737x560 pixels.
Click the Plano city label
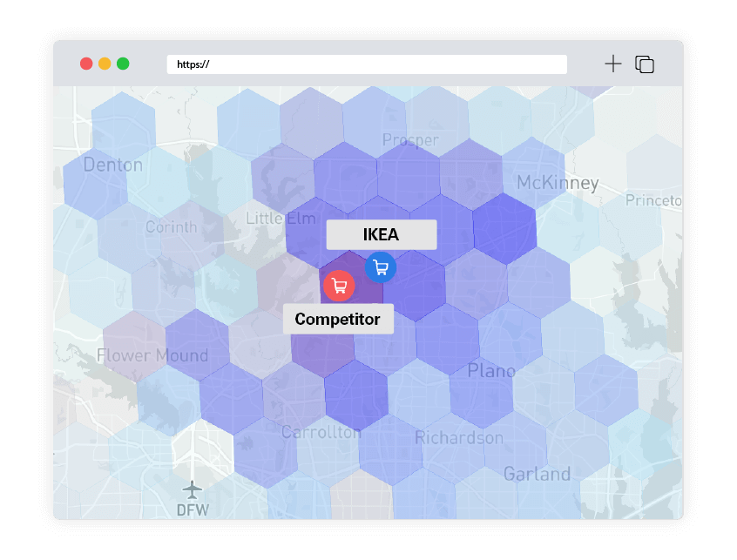(x=491, y=371)
